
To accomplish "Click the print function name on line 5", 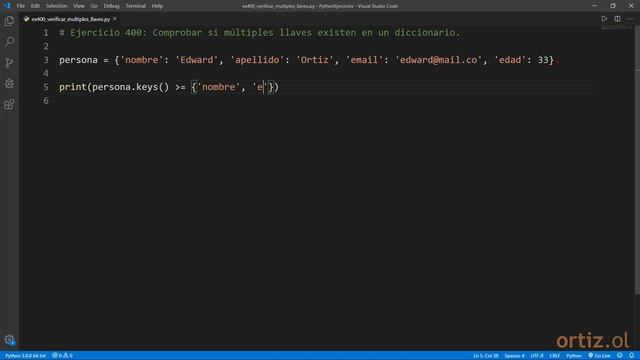I will pyautogui.click(x=72, y=87).
